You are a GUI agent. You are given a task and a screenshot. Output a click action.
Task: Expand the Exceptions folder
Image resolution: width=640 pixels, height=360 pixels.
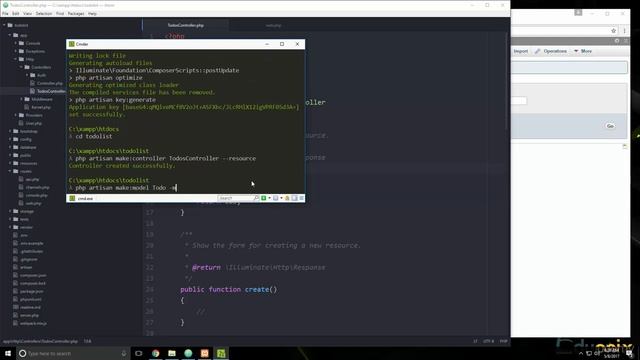(16, 51)
